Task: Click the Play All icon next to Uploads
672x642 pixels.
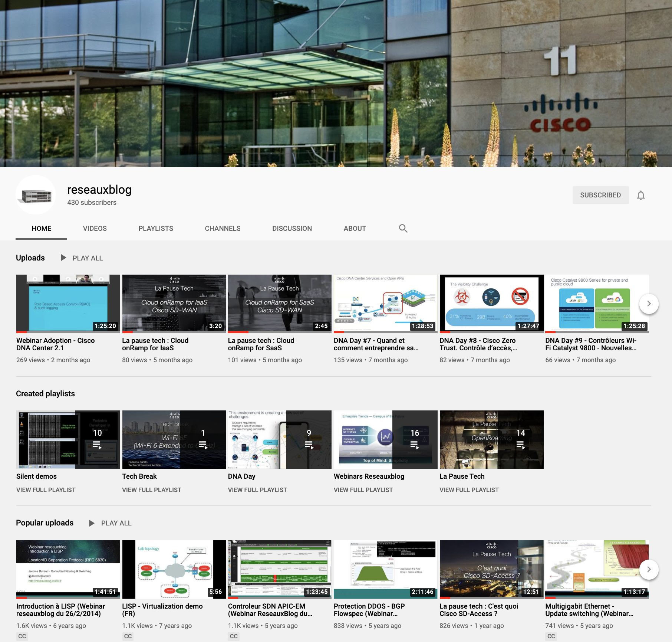Action: (x=63, y=258)
